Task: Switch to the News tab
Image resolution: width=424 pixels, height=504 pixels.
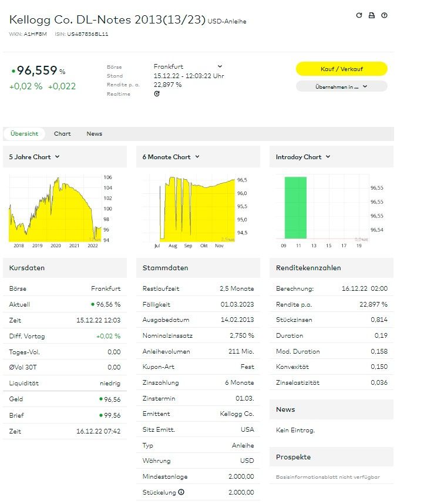Action: coord(95,134)
